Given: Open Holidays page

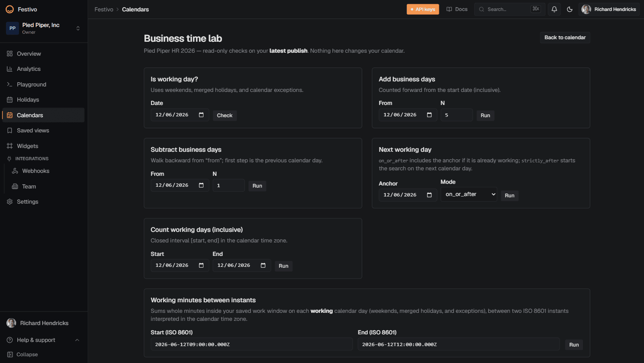Looking at the screenshot, I should (x=44, y=99).
